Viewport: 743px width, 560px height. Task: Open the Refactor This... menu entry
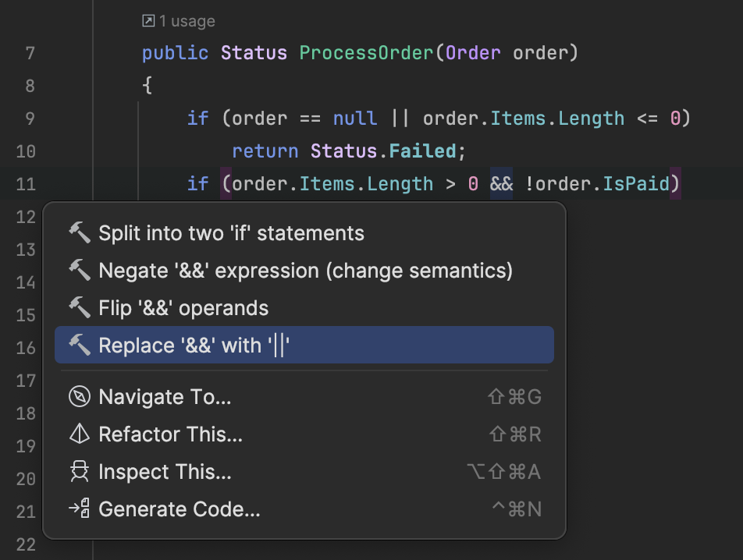[x=170, y=434]
